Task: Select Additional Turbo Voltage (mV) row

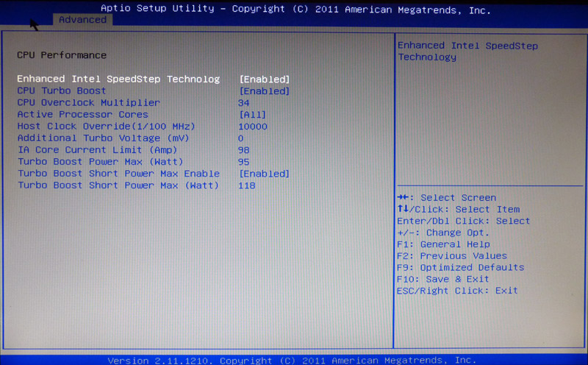Action: click(104, 138)
